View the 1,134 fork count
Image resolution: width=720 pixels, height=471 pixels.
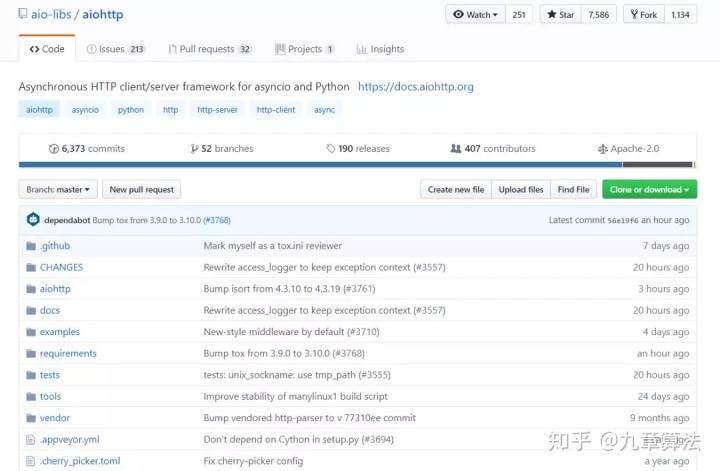681,14
